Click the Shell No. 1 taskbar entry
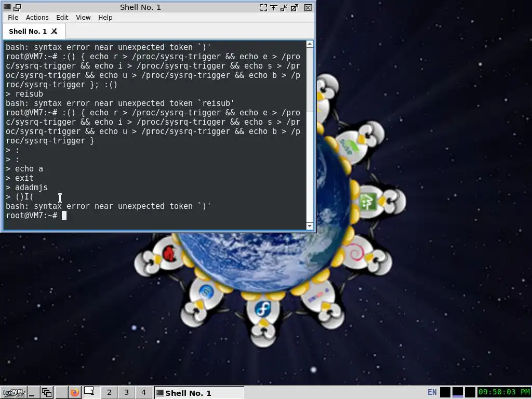This screenshot has width=532, height=399. [199, 393]
